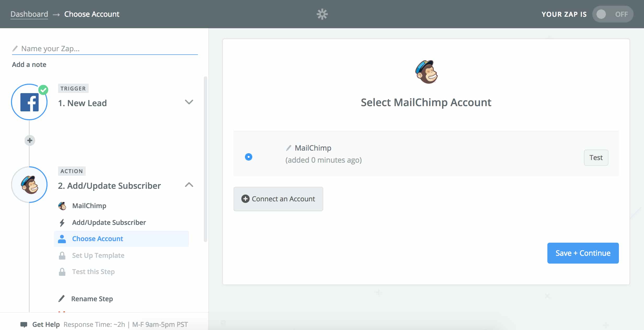Click the lock icon beside Test this Step
This screenshot has height=330, width=644.
(x=62, y=272)
